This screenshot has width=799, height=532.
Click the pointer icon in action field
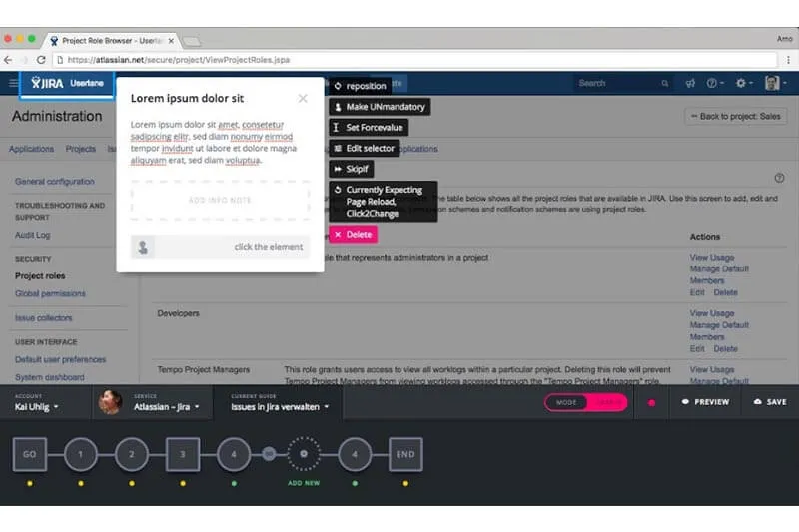pyautogui.click(x=143, y=247)
